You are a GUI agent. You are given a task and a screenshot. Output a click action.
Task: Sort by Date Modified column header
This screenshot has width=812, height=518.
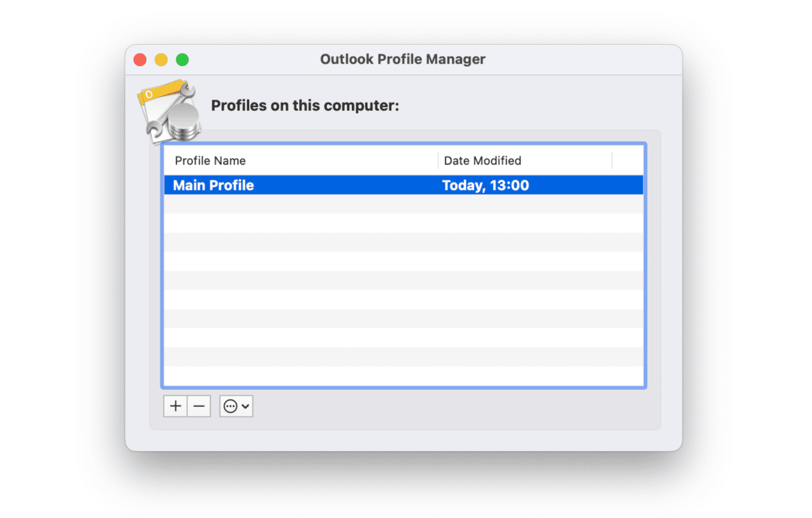[x=525, y=160]
